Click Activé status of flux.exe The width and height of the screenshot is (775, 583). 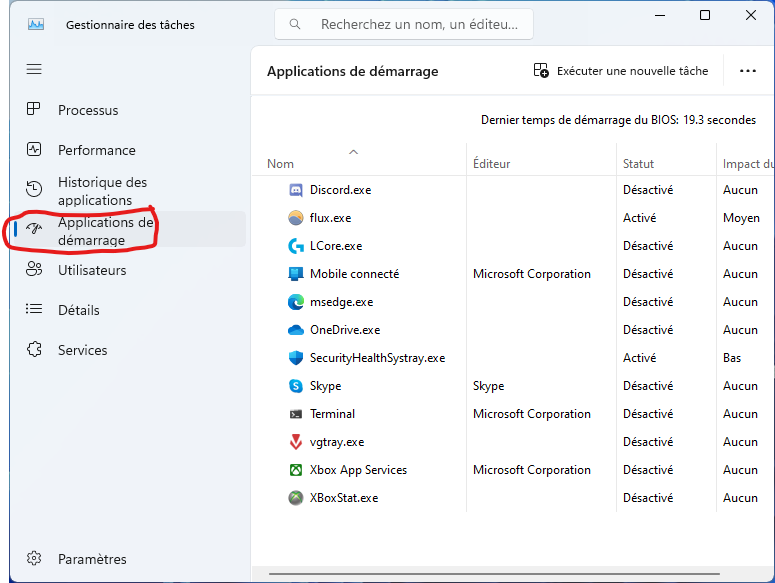pos(640,218)
